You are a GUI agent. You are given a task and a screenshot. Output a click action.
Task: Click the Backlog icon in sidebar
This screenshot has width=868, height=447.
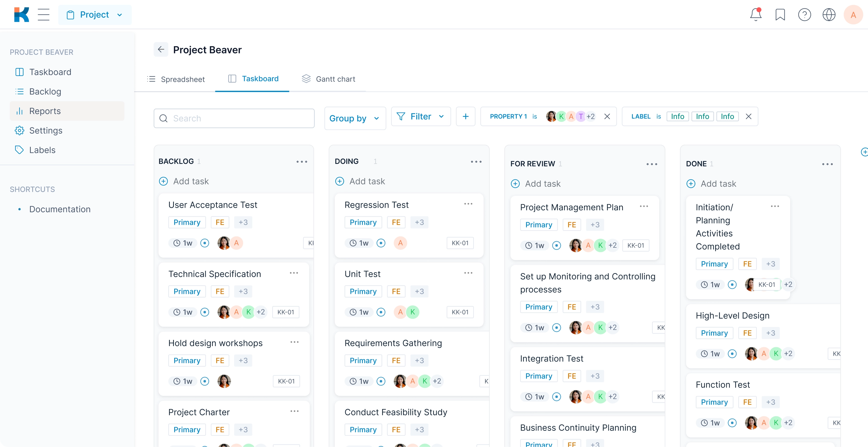click(x=19, y=91)
